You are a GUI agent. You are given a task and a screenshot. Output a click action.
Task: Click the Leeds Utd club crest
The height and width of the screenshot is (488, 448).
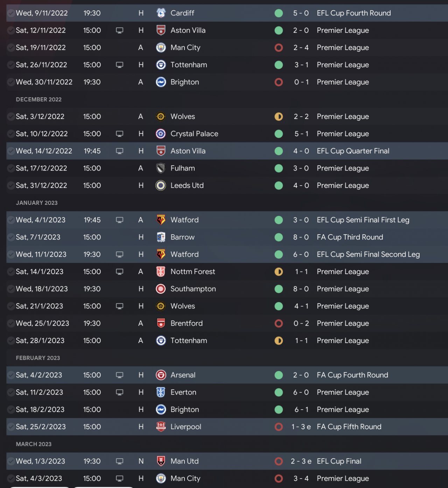[161, 186]
